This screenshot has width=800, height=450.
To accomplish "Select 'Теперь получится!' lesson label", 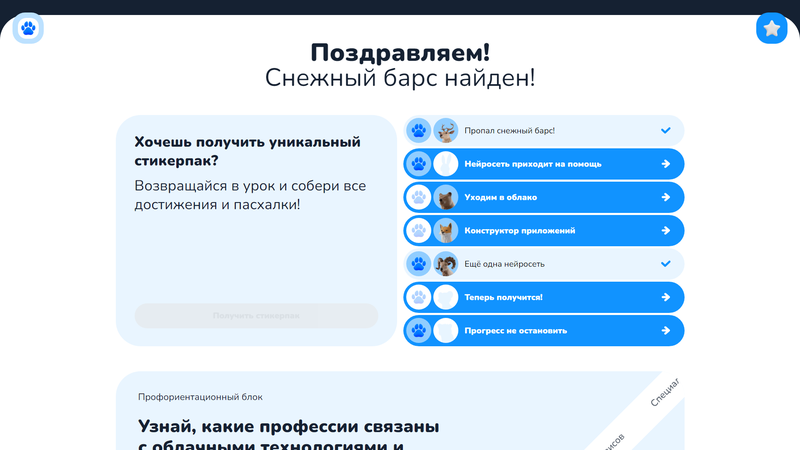I will pos(503,297).
